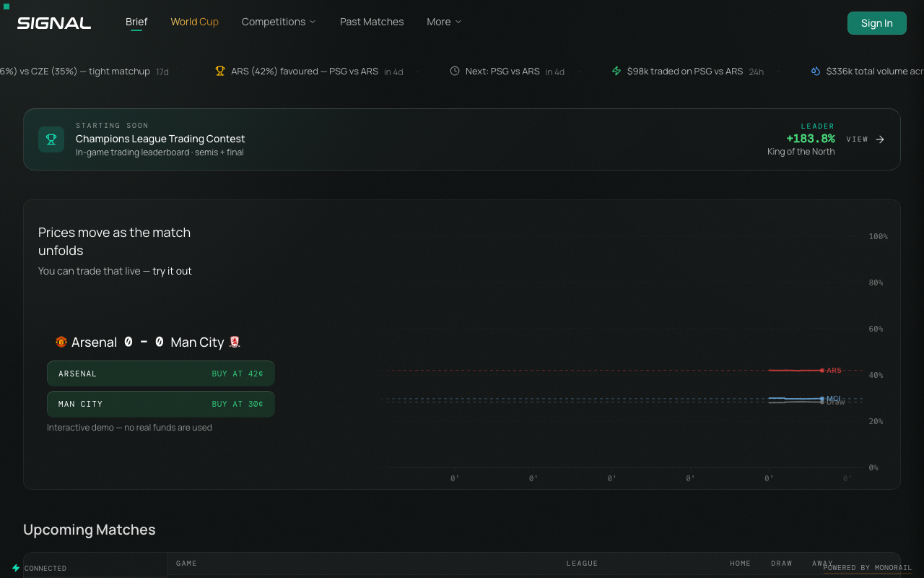Click the MCI line endpoint on chart

(x=822, y=398)
